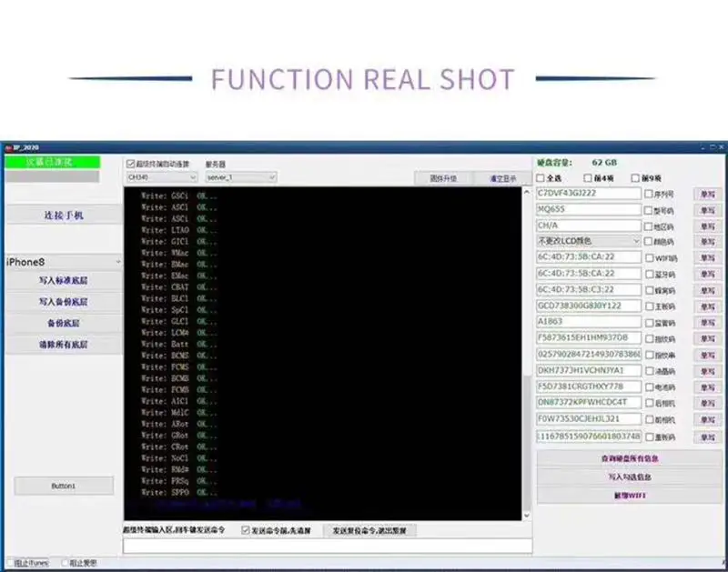This screenshot has width=728, height=572.
Task: Click the 发送复位命令 reset command button
Action: click(x=369, y=531)
